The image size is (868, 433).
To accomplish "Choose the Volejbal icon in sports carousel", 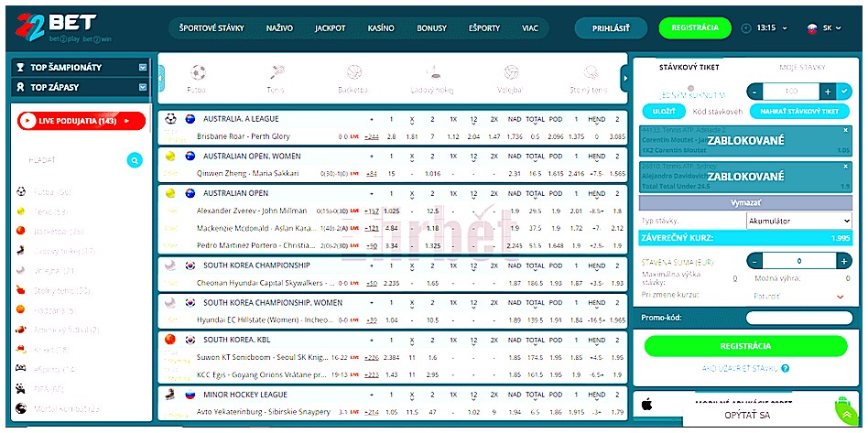I will pos(510,73).
